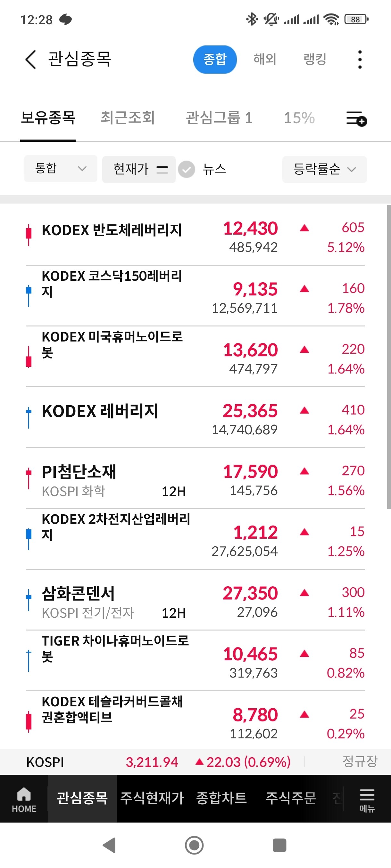Viewport: 391px width, 868px height.
Task: Open 주식주문 in bottom menu
Action: tap(291, 798)
